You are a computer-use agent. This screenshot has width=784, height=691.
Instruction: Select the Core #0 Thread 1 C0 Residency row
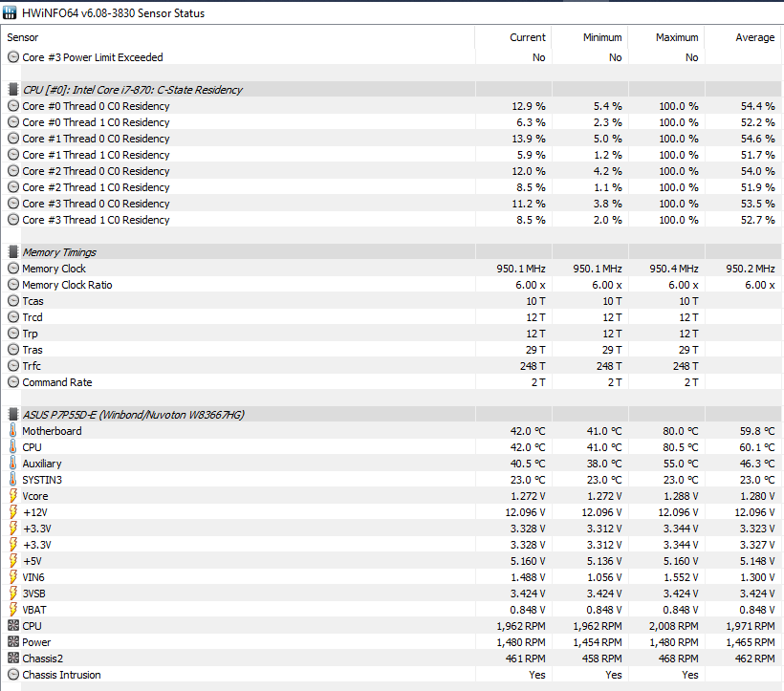[x=391, y=122]
